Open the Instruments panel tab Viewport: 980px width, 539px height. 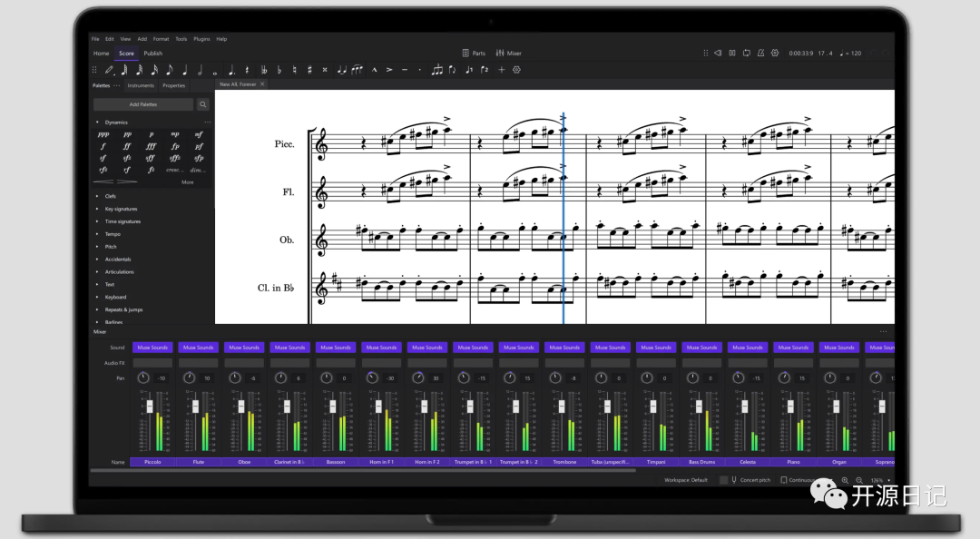click(141, 85)
